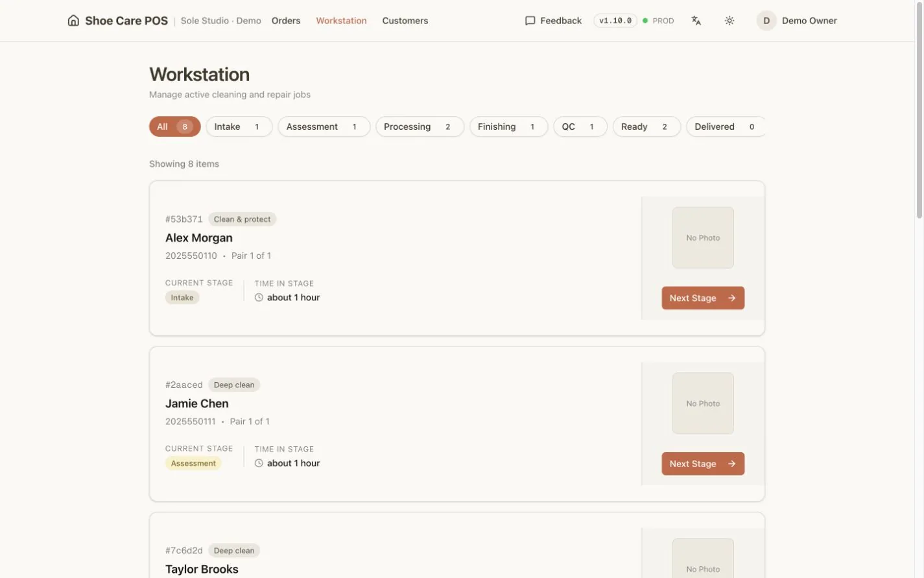This screenshot has width=924, height=578.
Task: Click order ID #7c6d2d
Action: coord(184,550)
